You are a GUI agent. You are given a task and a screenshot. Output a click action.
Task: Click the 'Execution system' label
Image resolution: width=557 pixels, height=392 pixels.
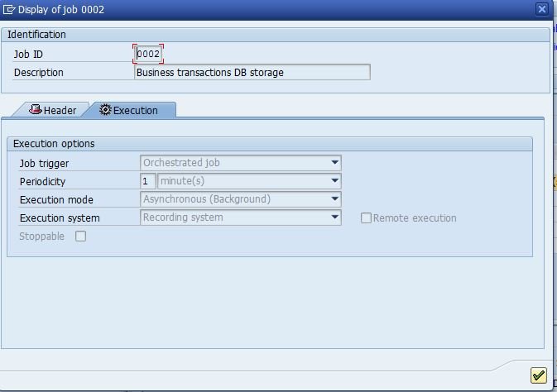coord(60,218)
